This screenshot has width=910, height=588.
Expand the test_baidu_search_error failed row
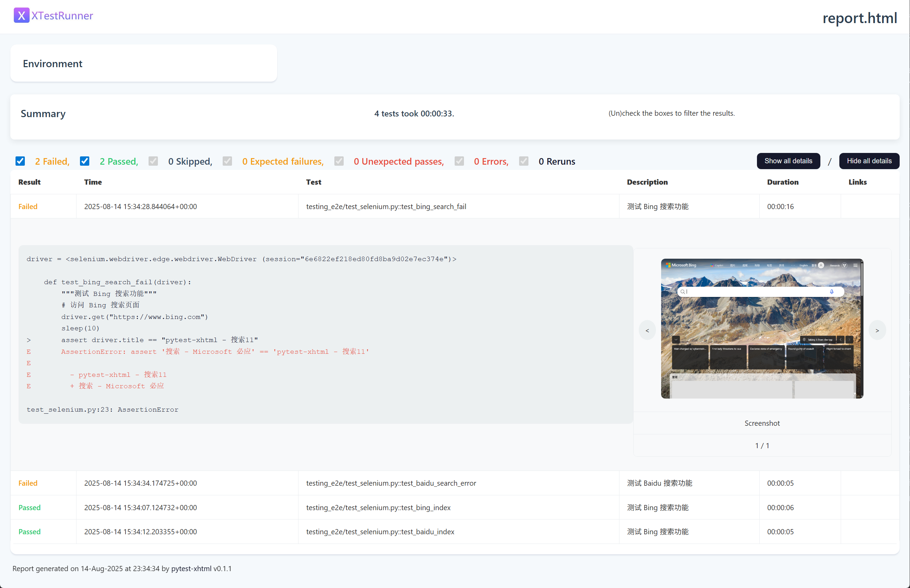click(x=391, y=483)
